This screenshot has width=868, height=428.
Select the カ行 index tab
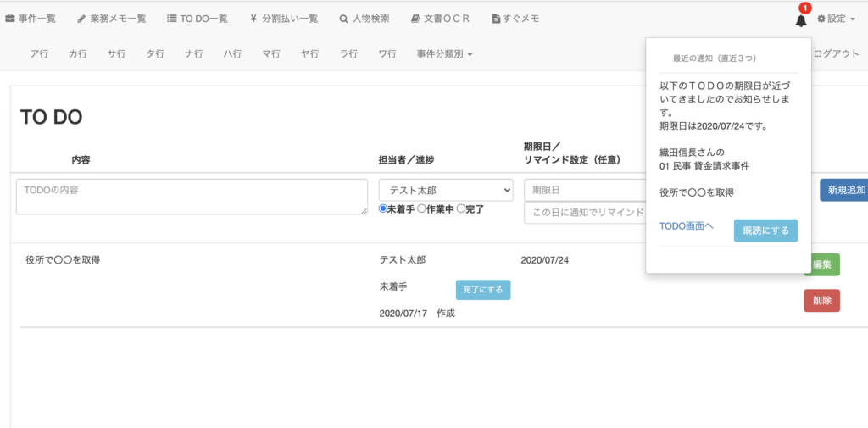point(78,54)
